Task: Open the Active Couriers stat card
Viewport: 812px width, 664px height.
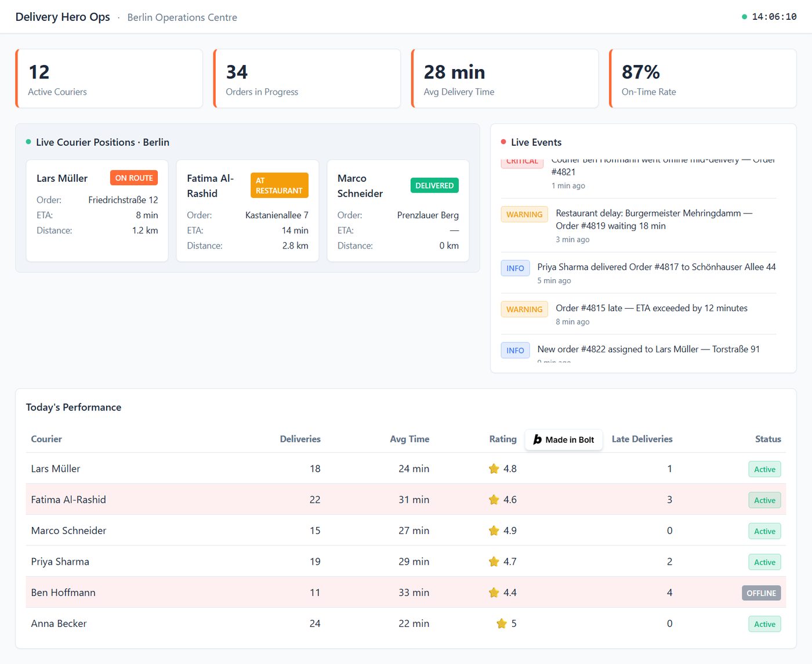Action: point(109,78)
